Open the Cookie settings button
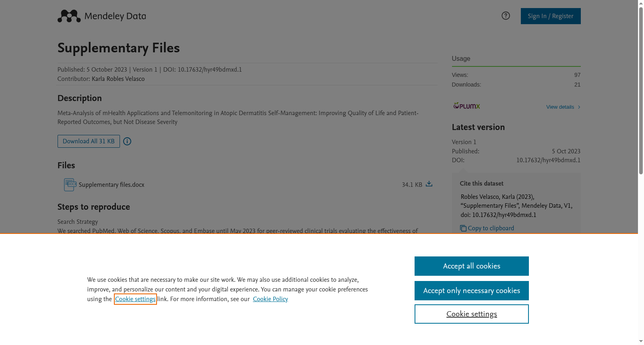 click(x=472, y=314)
